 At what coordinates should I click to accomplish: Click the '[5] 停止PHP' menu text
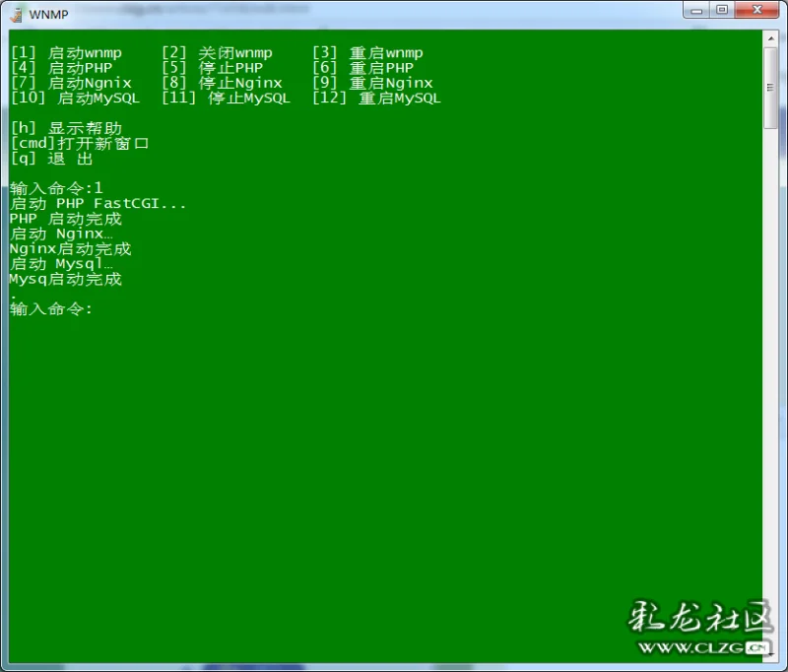[x=213, y=68]
